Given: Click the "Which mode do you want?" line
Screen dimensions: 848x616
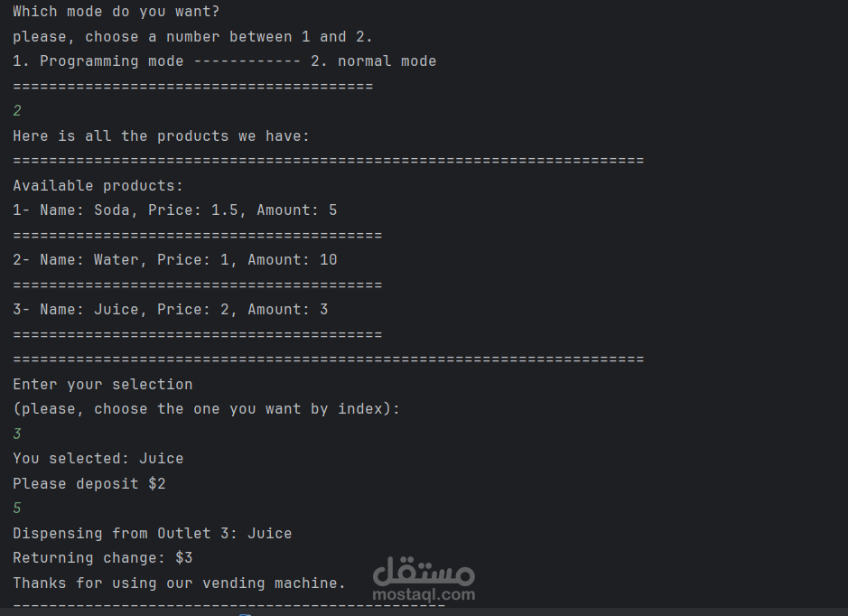Looking at the screenshot, I should 116,12.
